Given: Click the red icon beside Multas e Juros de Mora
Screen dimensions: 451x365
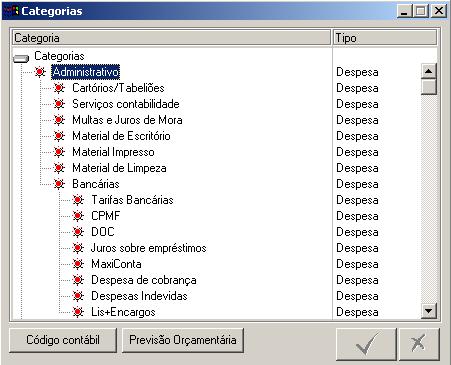Looking at the screenshot, I should 59,120.
